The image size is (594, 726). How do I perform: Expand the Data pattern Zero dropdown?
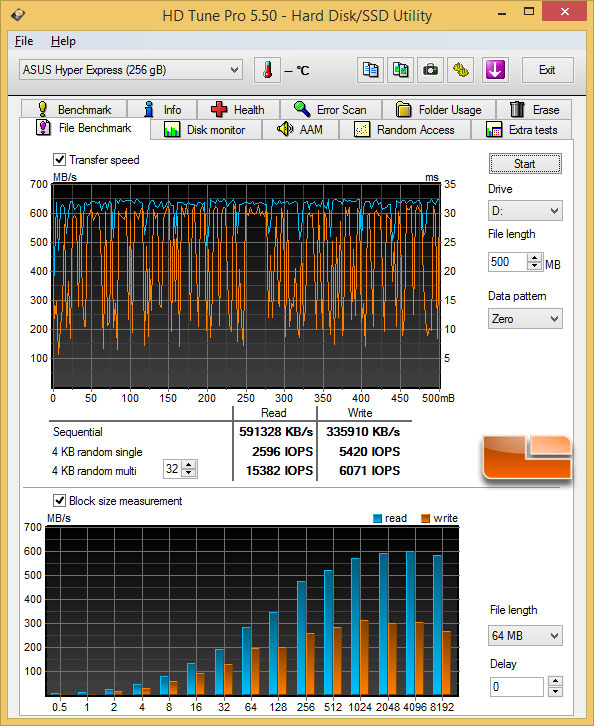tap(525, 319)
